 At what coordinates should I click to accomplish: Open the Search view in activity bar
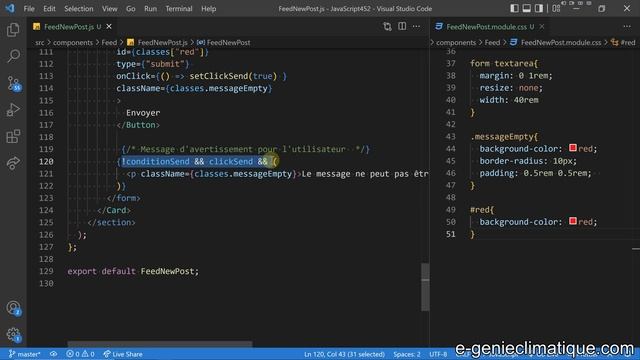13,56
